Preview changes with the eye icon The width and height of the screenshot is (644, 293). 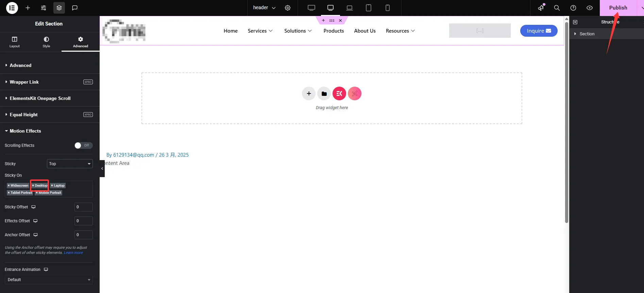590,8
